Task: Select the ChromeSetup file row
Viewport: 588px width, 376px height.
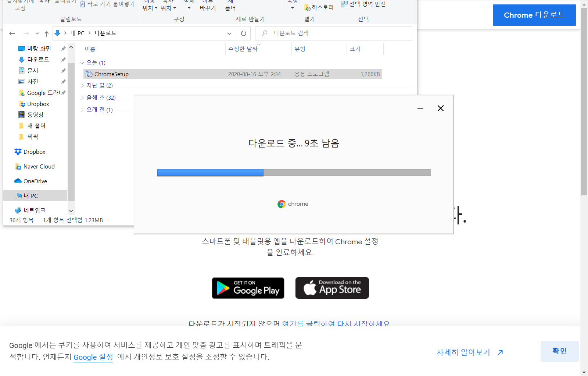Action: [x=233, y=74]
